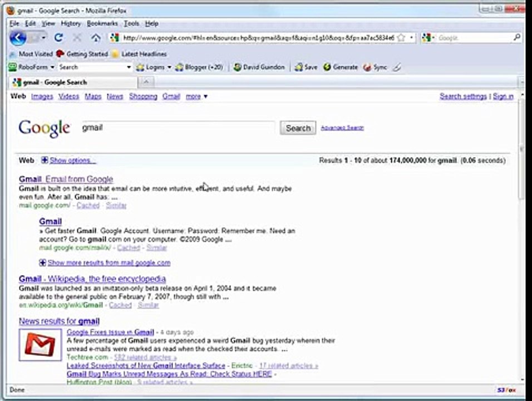
Task: Click Similar link for Wikipedia result
Action: (148, 305)
